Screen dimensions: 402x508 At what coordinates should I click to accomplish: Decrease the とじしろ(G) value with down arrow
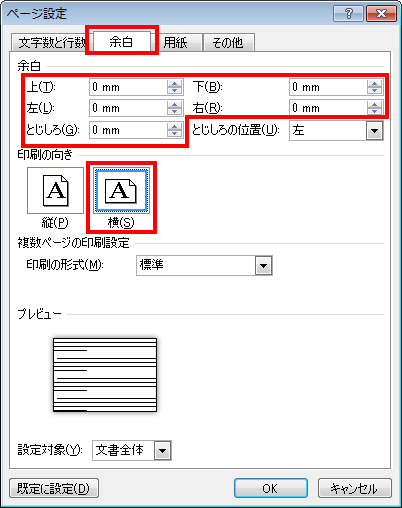pos(174,134)
